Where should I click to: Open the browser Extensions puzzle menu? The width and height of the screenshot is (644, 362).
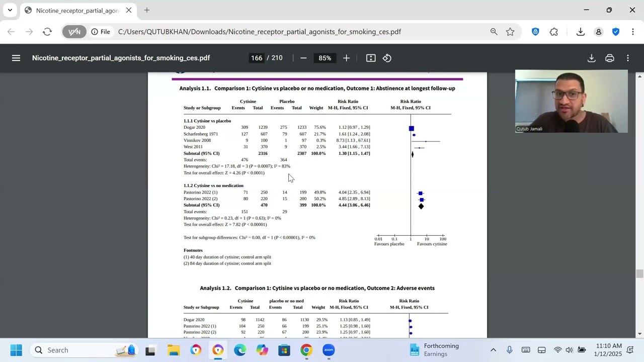554,32
